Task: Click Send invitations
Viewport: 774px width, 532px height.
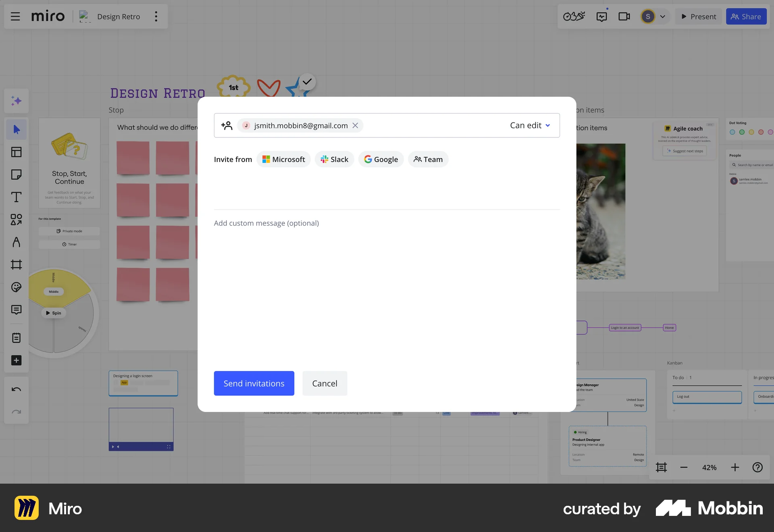Action: coord(254,383)
